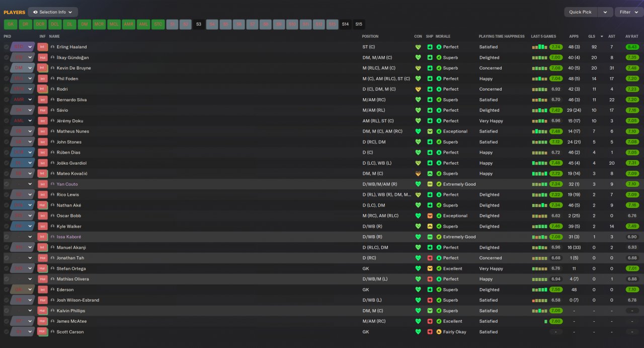Toggle the picked checkmark for Rodri
Image resolution: width=644 pixels, height=348 pixels.
tap(7, 89)
